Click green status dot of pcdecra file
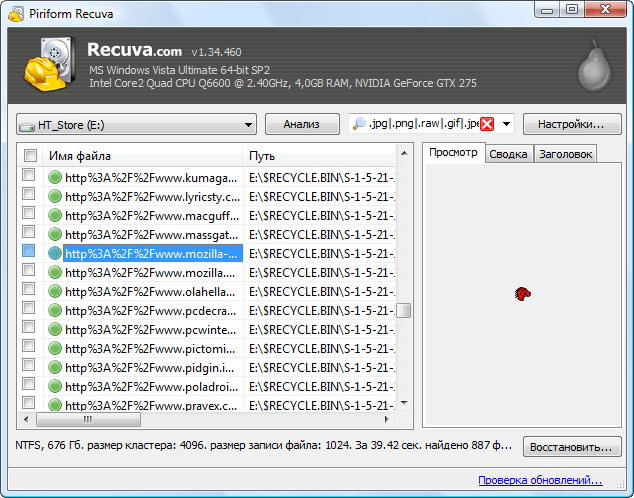 (55, 310)
